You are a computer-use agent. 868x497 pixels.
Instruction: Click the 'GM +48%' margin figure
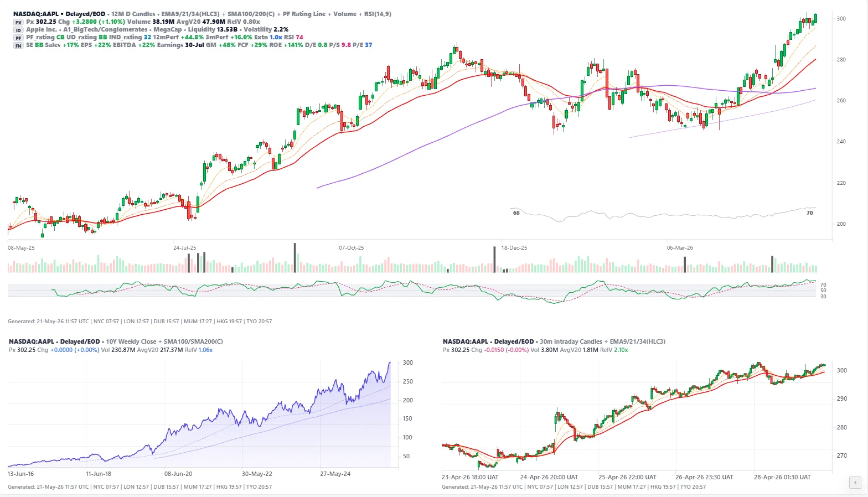click(x=219, y=45)
